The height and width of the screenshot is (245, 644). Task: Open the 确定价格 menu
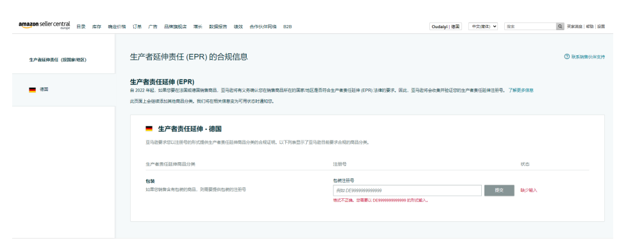click(x=117, y=27)
